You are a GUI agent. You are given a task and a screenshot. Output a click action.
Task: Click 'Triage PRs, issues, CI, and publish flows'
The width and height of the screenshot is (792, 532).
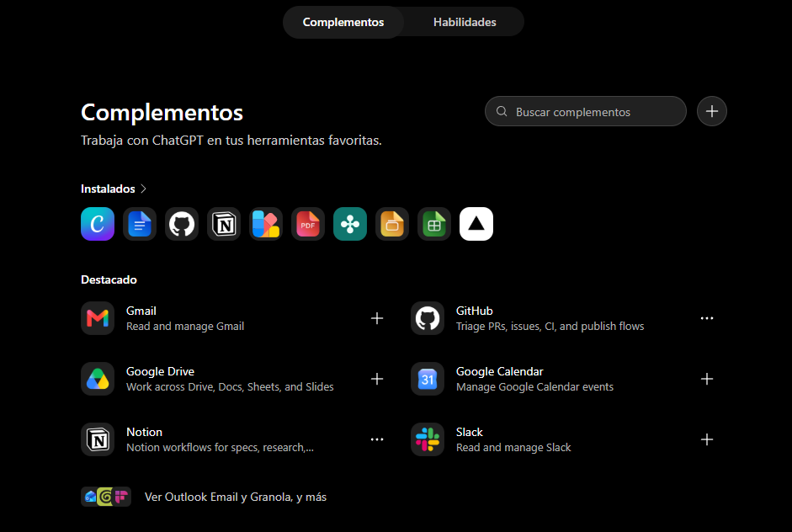coord(550,327)
